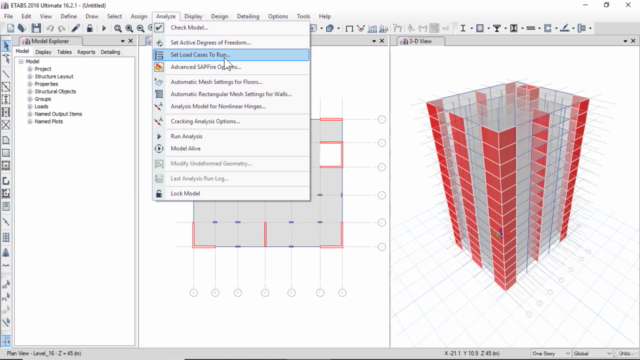Select the pointer tool in left toolbar
The width and height of the screenshot is (640, 360).
[x=6, y=46]
